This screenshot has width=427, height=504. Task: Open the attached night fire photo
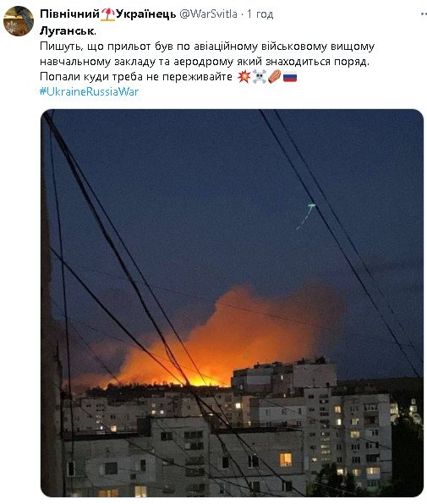pyautogui.click(x=232, y=303)
